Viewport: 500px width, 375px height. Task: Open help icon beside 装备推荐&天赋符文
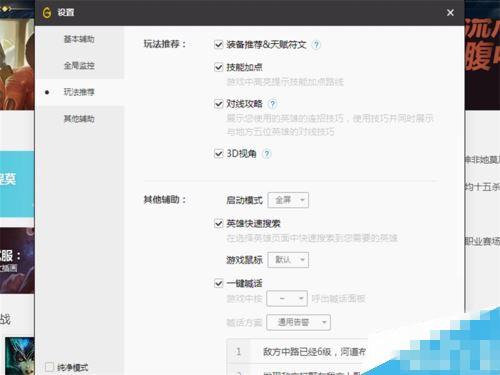point(316,44)
